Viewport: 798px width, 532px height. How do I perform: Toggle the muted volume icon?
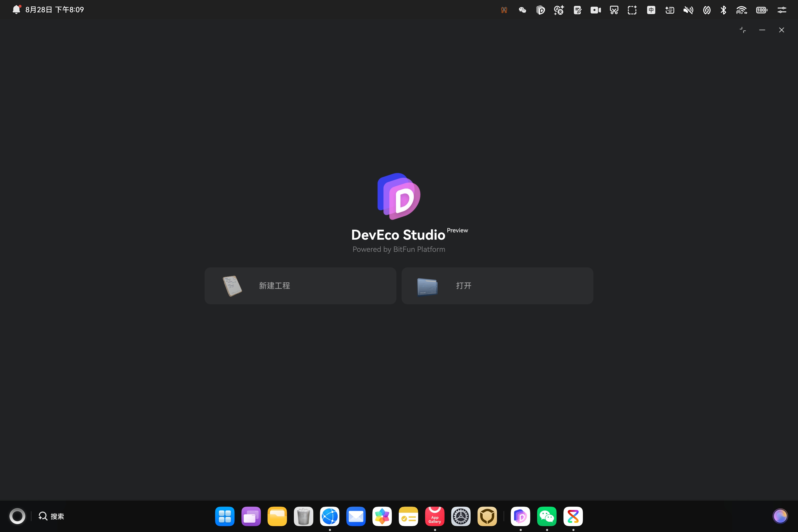pos(688,10)
